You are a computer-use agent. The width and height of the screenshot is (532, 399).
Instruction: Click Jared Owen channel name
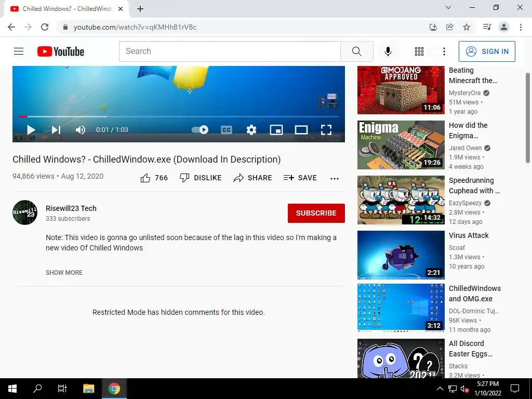click(465, 148)
